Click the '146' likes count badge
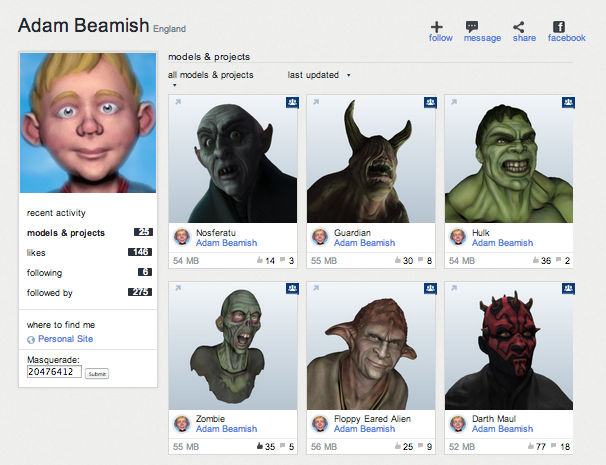The image size is (606, 465). 140,252
